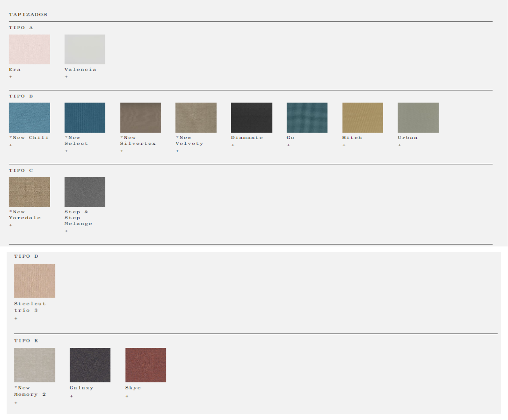Choose the Hitch tan swatch
The width and height of the screenshot is (508, 420).
tap(363, 118)
